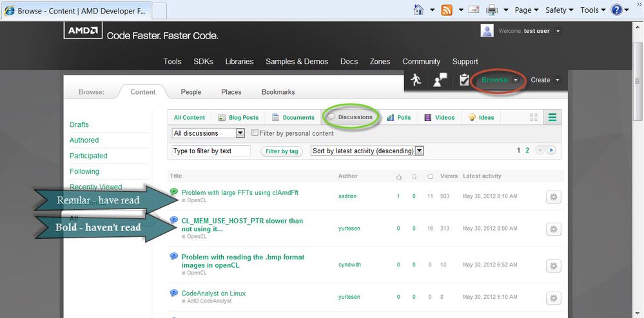Image resolution: width=644 pixels, height=318 pixels.
Task: Open the gear menu for CodeAnalyst on Linux
Action: coord(554,298)
